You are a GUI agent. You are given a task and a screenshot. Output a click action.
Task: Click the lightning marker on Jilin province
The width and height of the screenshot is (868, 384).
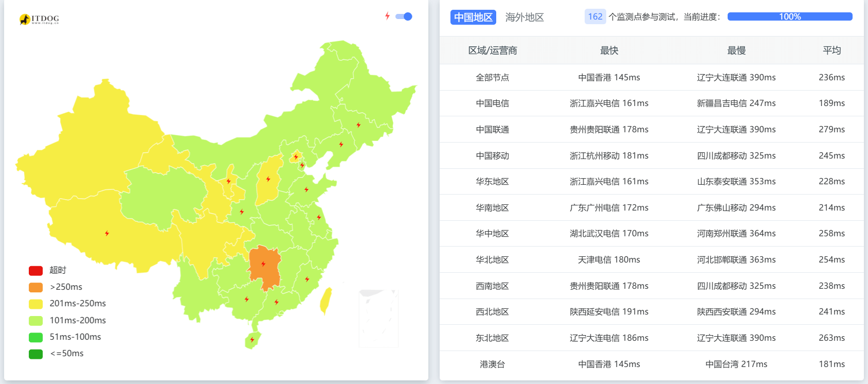[x=358, y=125]
